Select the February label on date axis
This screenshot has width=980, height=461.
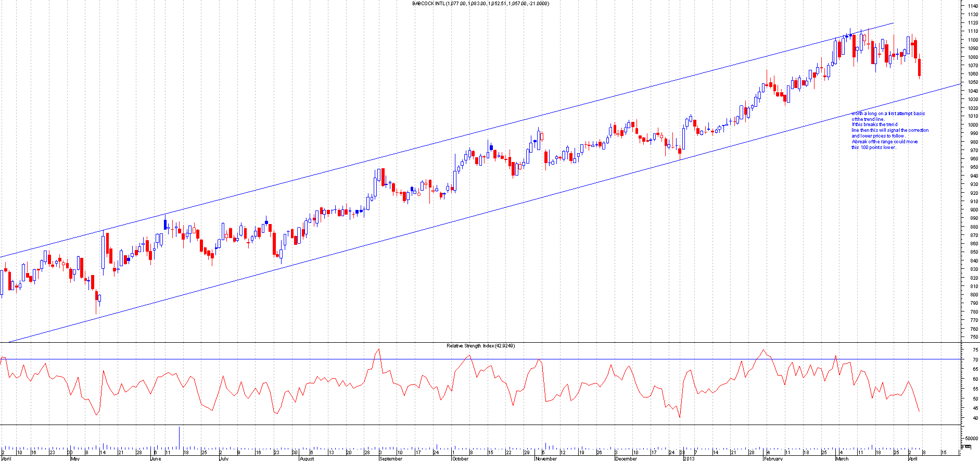pyautogui.click(x=773, y=458)
